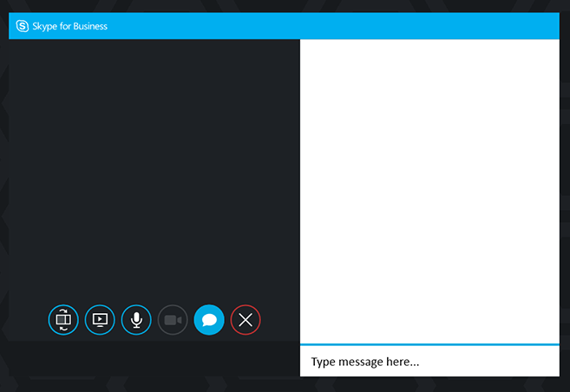Screen dimensions: 570x392
Task: Click the disabled video camera button
Action: [x=173, y=320]
